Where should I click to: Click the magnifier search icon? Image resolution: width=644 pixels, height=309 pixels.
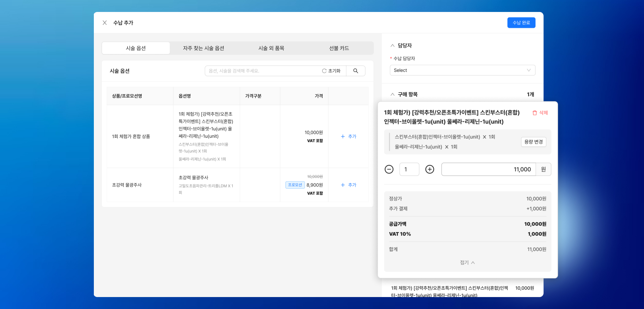pos(356,71)
